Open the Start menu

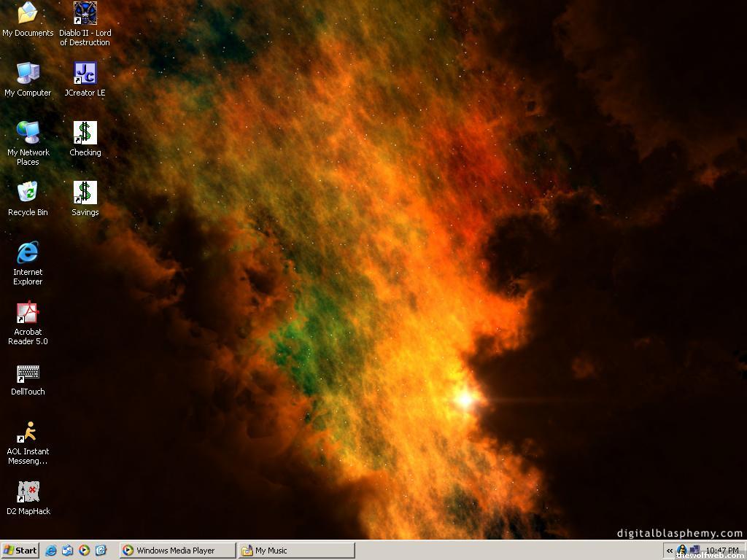tap(20, 551)
